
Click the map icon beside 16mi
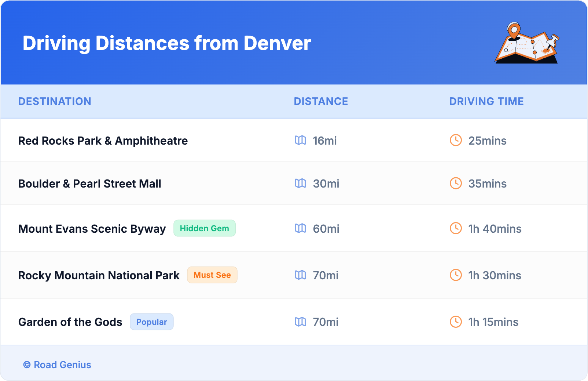[x=300, y=140]
